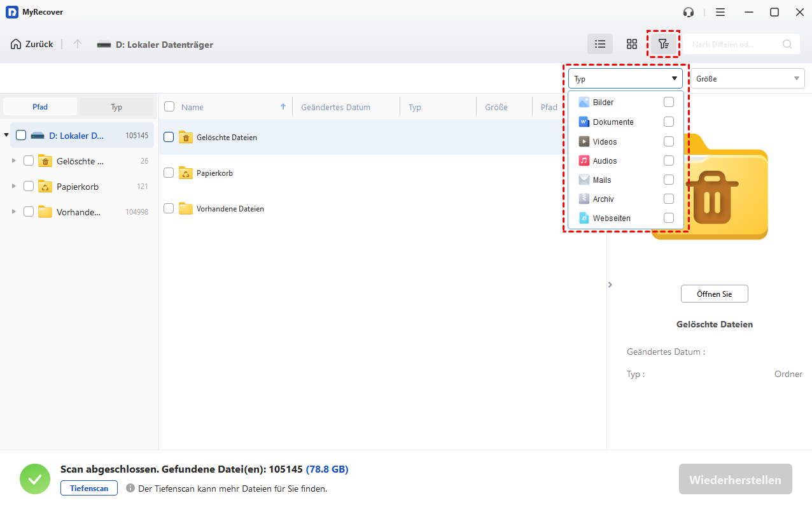Enable the Videos filter checkbox
Image resolution: width=812 pixels, height=507 pixels.
click(668, 141)
